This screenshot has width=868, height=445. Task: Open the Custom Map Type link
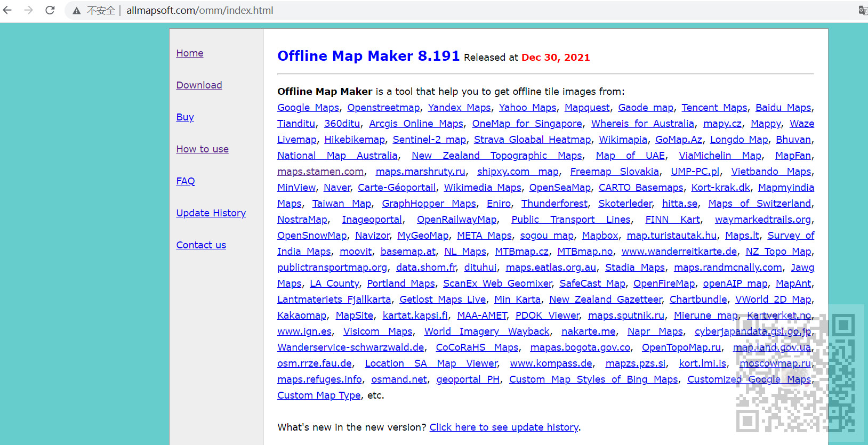[x=319, y=395]
